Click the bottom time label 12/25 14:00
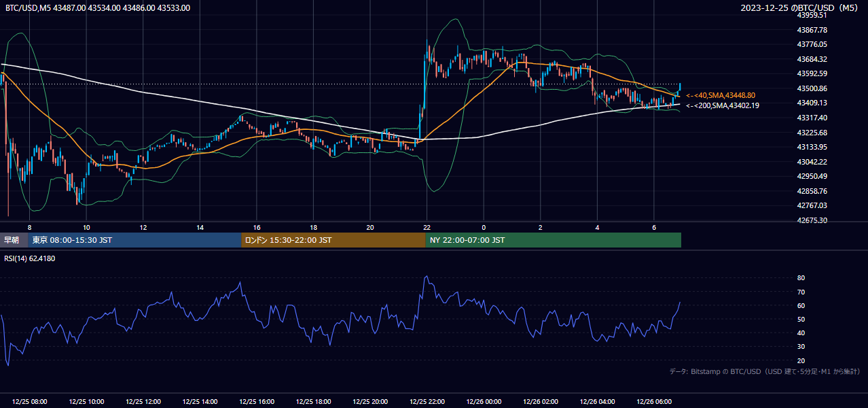This screenshot has width=868, height=408. pyautogui.click(x=200, y=402)
